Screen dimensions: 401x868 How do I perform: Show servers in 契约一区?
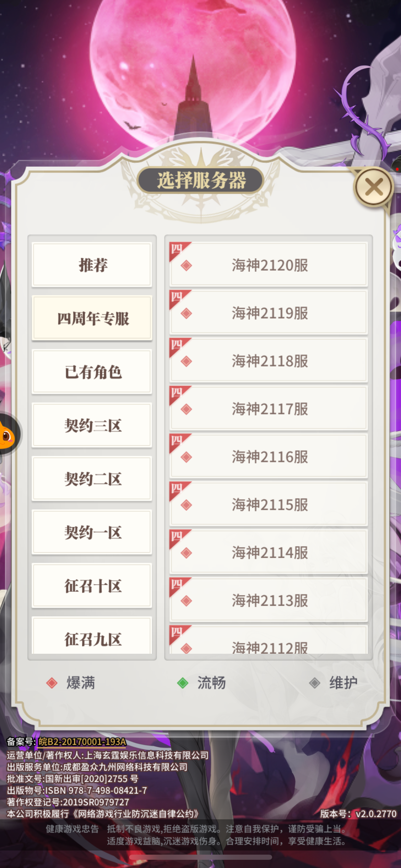point(92,532)
